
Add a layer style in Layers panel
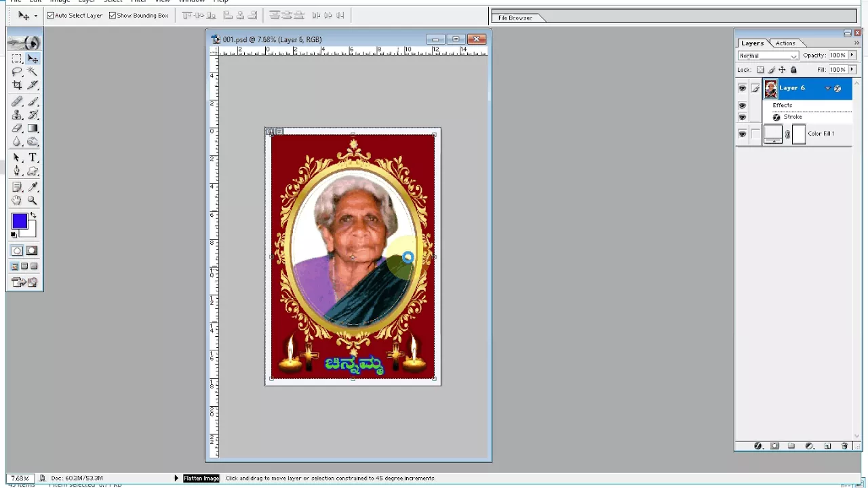point(758,446)
